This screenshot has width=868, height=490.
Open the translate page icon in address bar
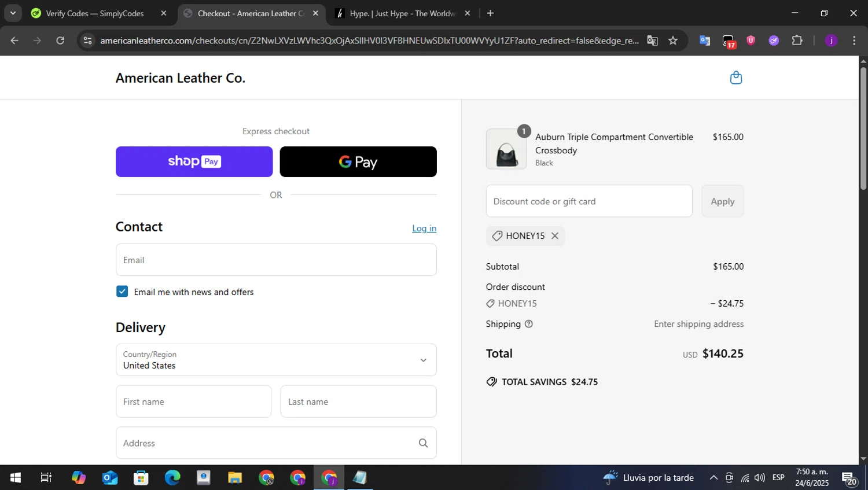click(652, 40)
